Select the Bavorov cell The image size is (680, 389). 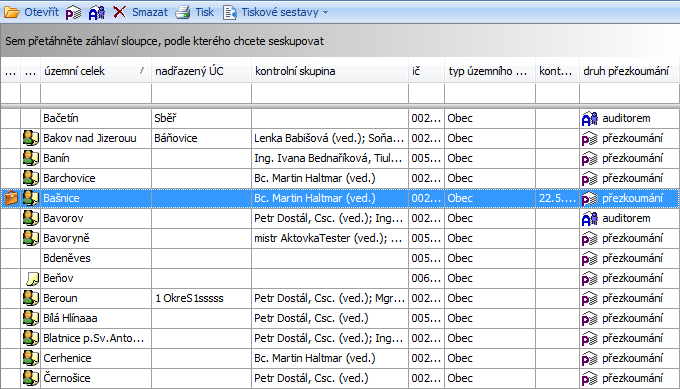pyautogui.click(x=96, y=218)
